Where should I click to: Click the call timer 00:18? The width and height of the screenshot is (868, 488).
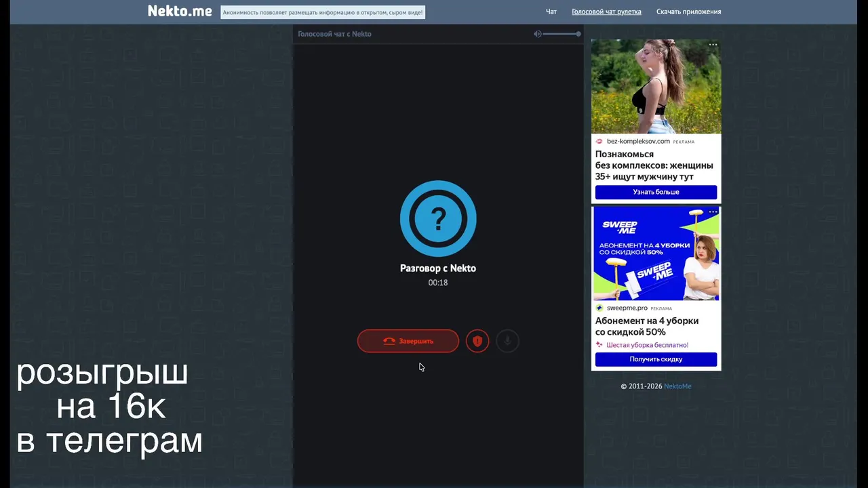[x=438, y=283]
